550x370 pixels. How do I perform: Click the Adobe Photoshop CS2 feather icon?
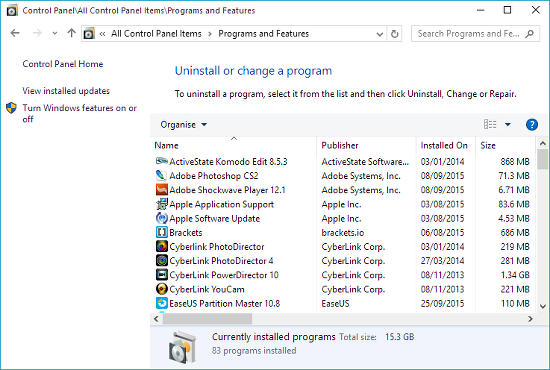pos(161,175)
